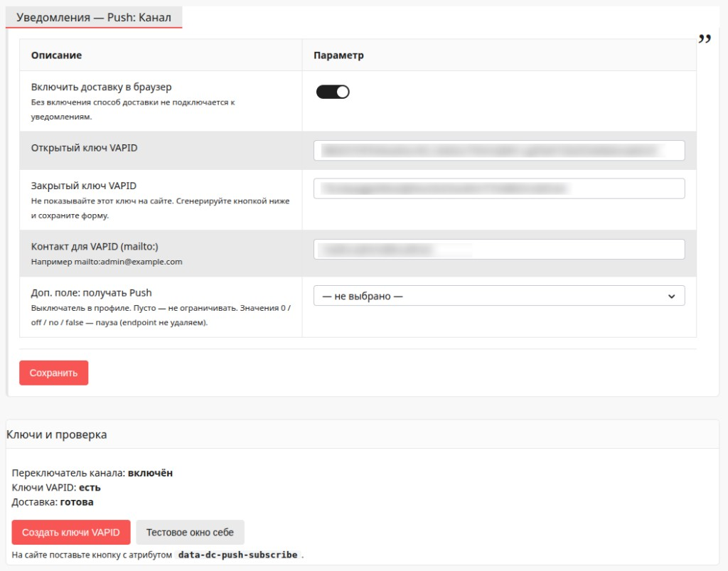This screenshot has height=571, width=728.
Task: Focus the «Открытый ключ VAPID» field
Action: tap(499, 151)
